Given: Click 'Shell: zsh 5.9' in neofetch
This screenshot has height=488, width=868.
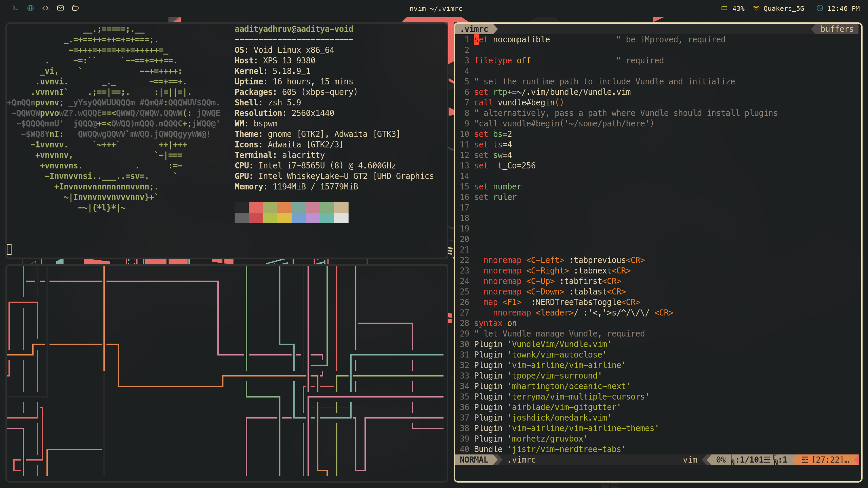Looking at the screenshot, I should (x=268, y=103).
